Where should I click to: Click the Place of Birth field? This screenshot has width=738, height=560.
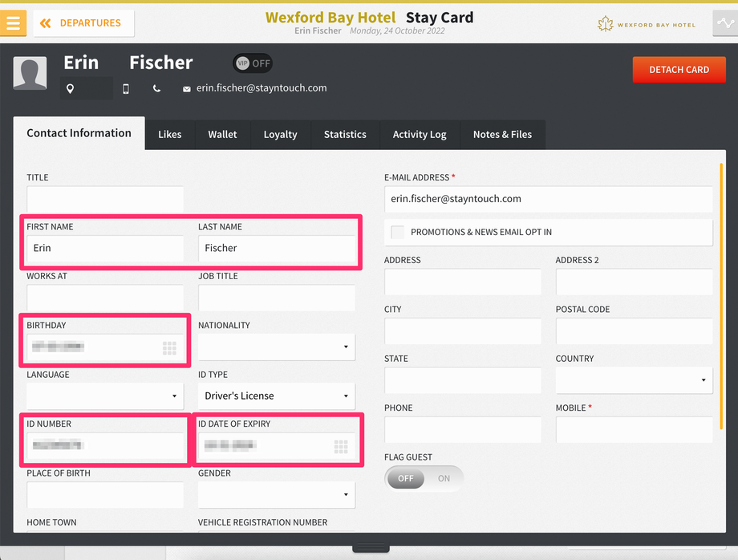105,494
